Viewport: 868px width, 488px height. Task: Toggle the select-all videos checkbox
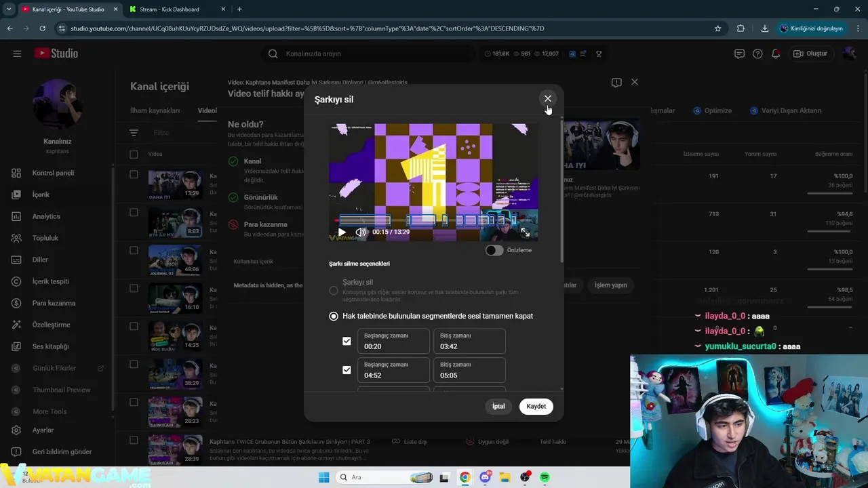[134, 154]
